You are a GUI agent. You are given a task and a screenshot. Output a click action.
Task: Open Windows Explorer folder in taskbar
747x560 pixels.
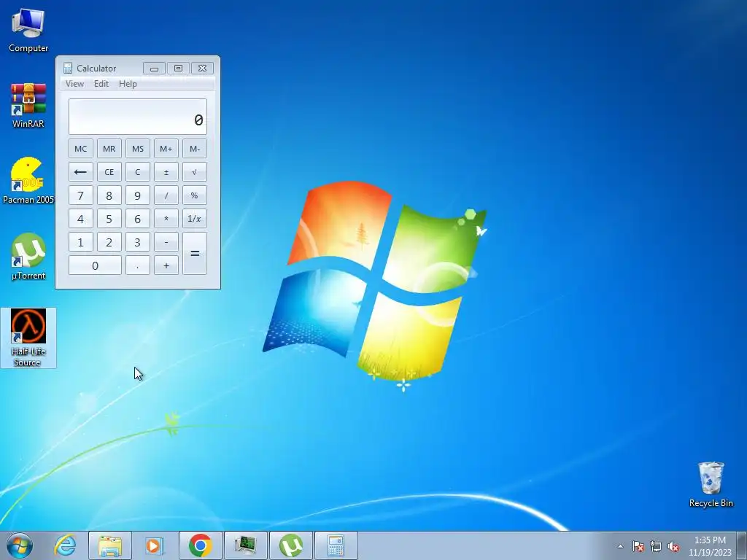(110, 545)
